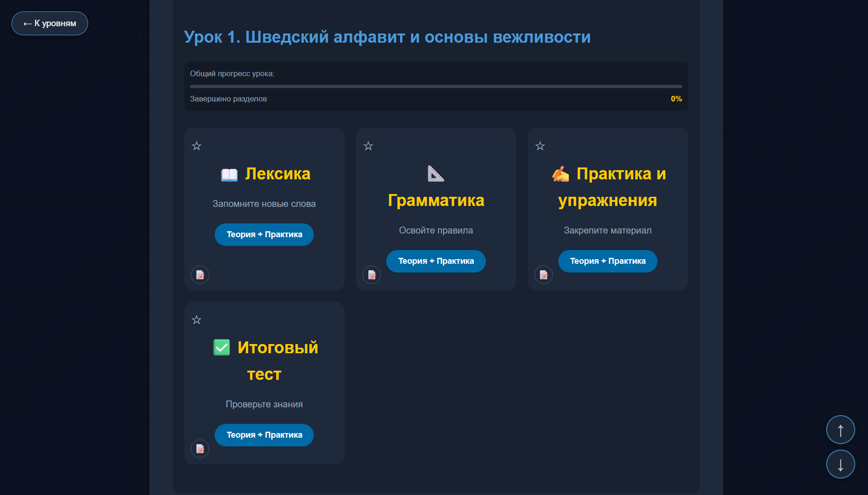
Task: Click the triangle ruler icon above Грамматика
Action: tap(436, 173)
